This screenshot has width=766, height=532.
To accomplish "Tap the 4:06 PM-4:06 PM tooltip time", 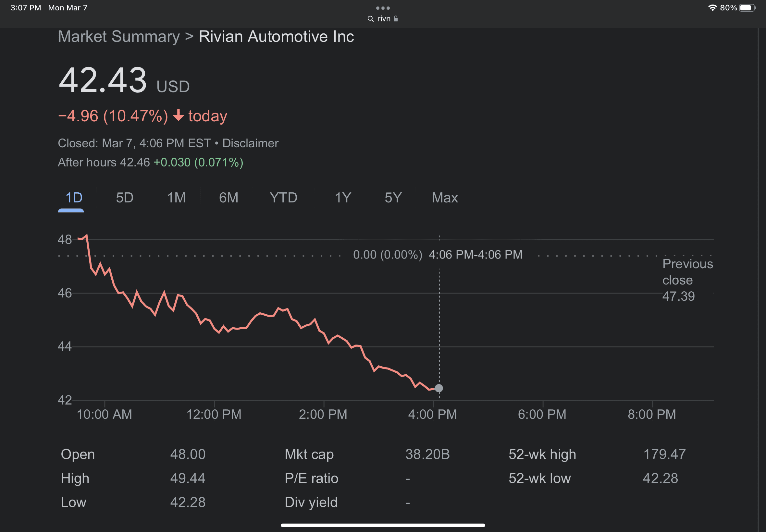I will (x=475, y=255).
